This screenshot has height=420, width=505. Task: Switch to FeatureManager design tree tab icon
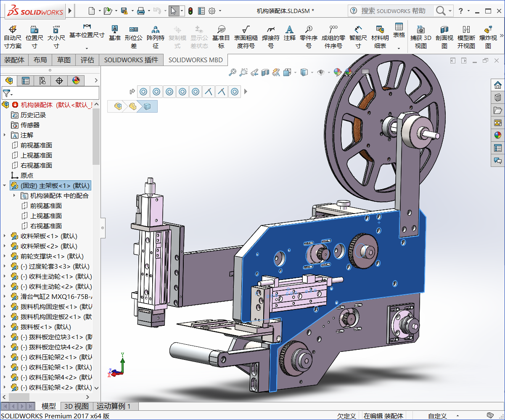pyautogui.click(x=9, y=80)
